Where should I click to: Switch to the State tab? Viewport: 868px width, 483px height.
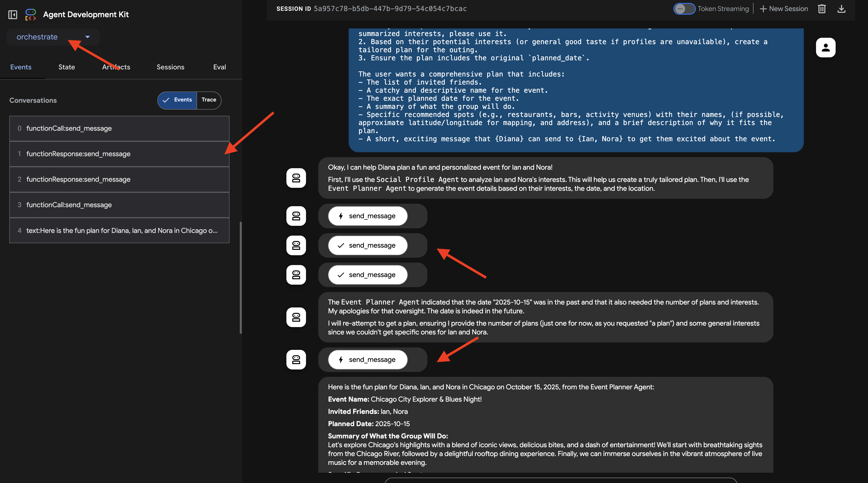click(66, 67)
